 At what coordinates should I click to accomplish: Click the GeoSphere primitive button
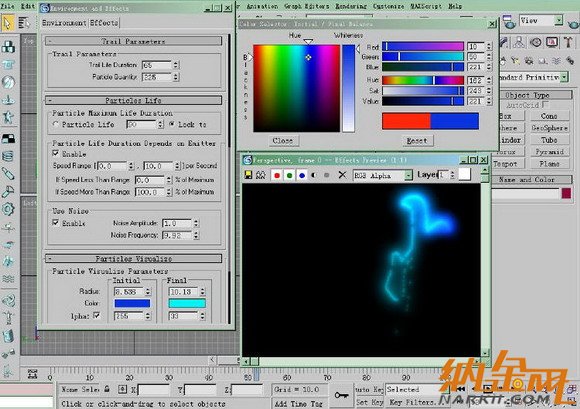(549, 128)
